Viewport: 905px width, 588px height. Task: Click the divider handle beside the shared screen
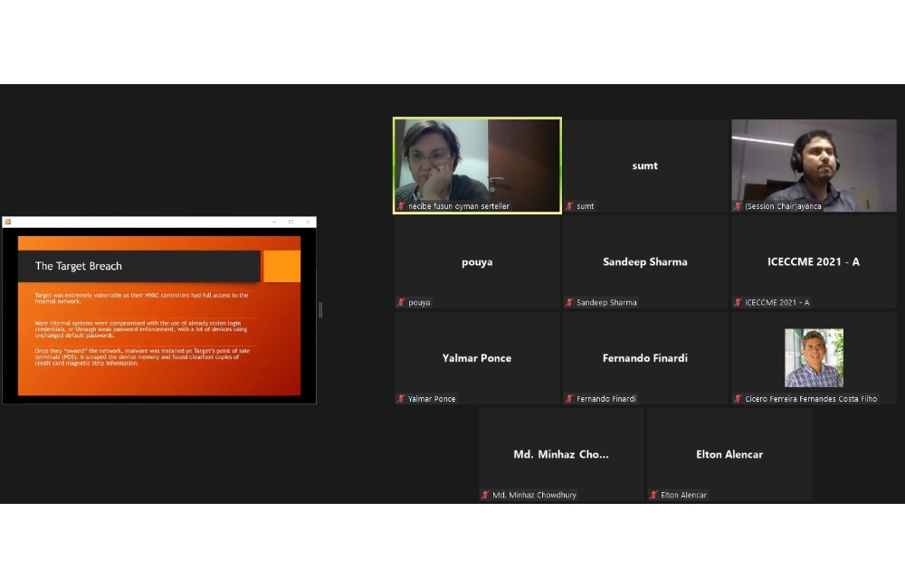[320, 309]
